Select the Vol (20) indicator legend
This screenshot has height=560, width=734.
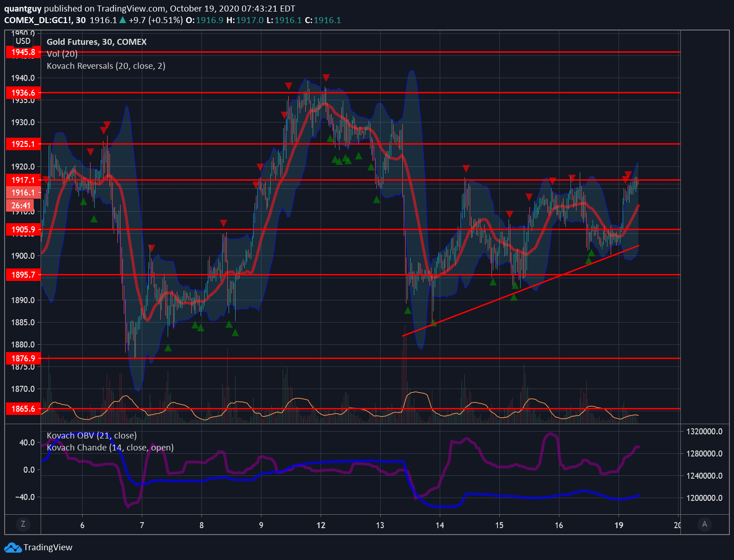(x=62, y=54)
